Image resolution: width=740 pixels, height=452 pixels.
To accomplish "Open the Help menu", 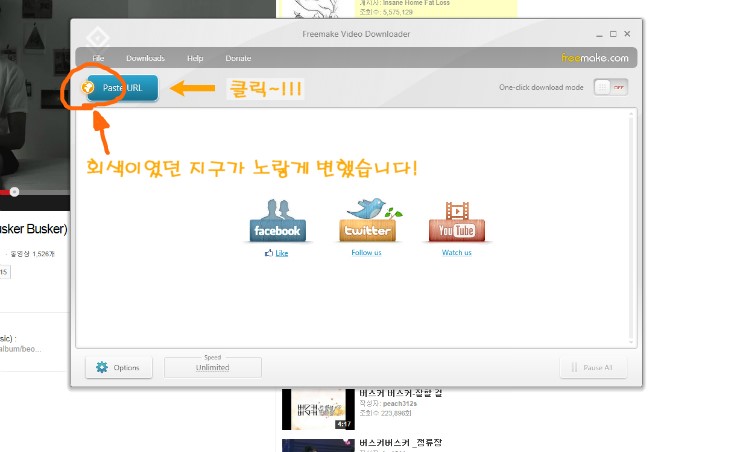I will click(x=195, y=59).
